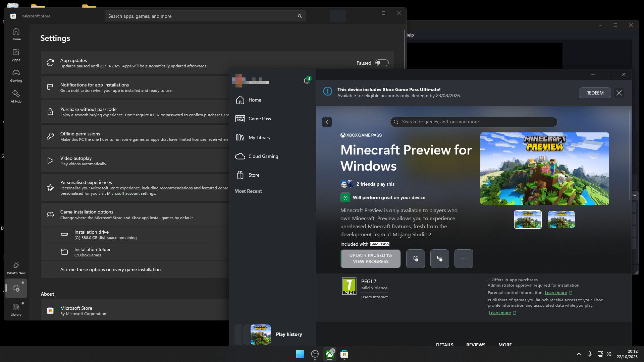Click the Xbox games search field

(x=474, y=122)
